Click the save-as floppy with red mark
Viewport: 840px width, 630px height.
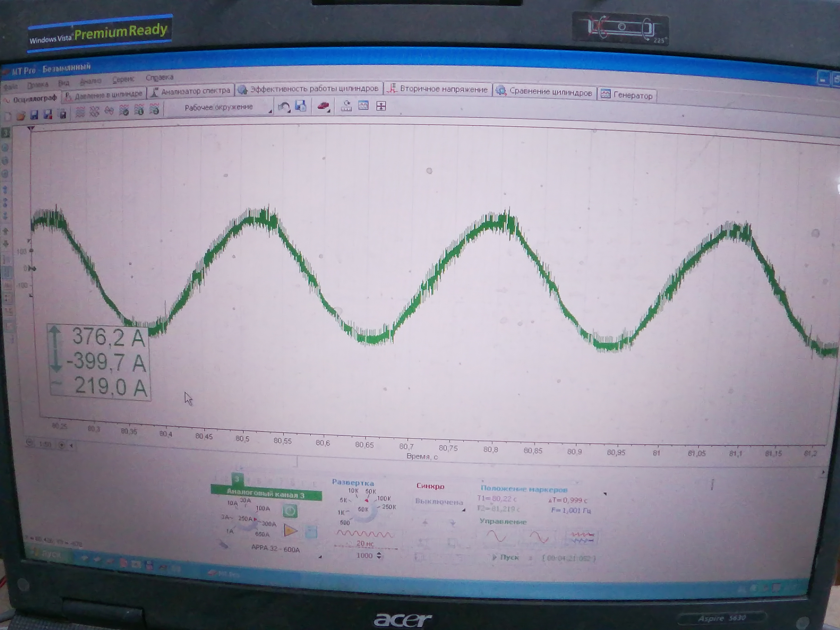48,114
